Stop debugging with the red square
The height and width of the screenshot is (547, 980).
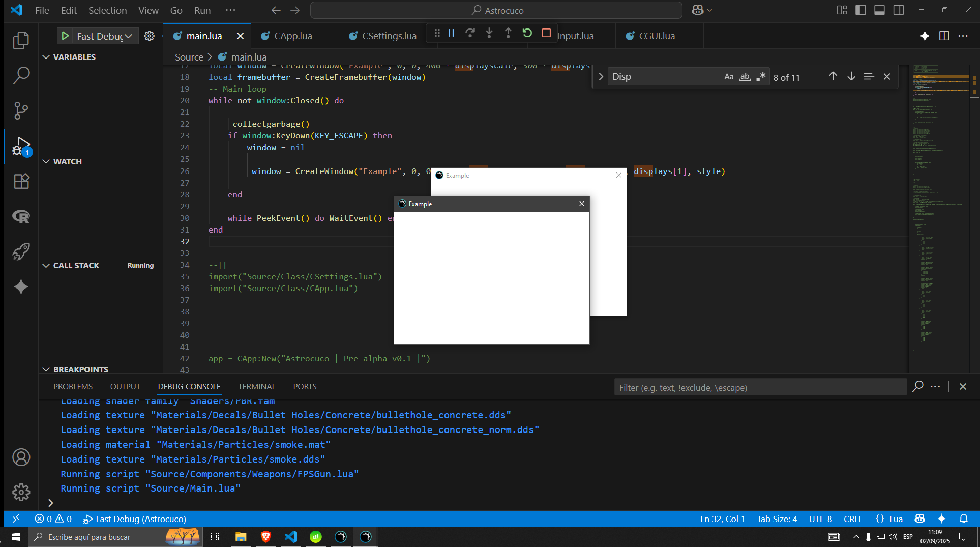pyautogui.click(x=546, y=33)
